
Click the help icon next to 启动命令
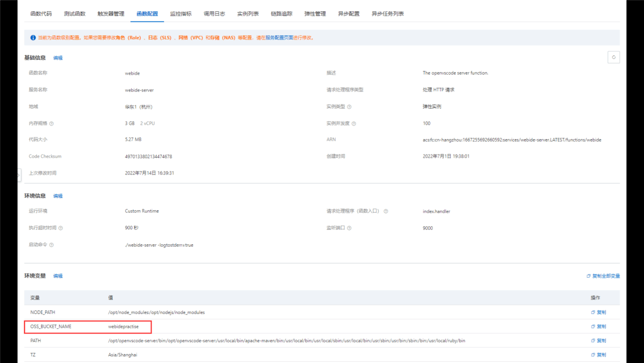click(x=51, y=245)
